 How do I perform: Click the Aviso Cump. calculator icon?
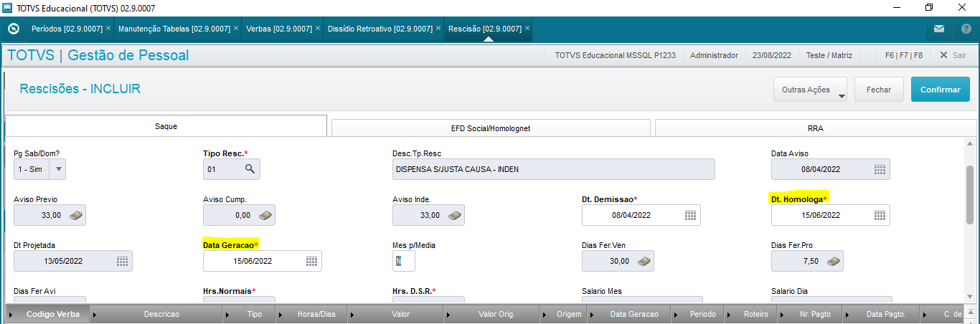click(x=265, y=215)
